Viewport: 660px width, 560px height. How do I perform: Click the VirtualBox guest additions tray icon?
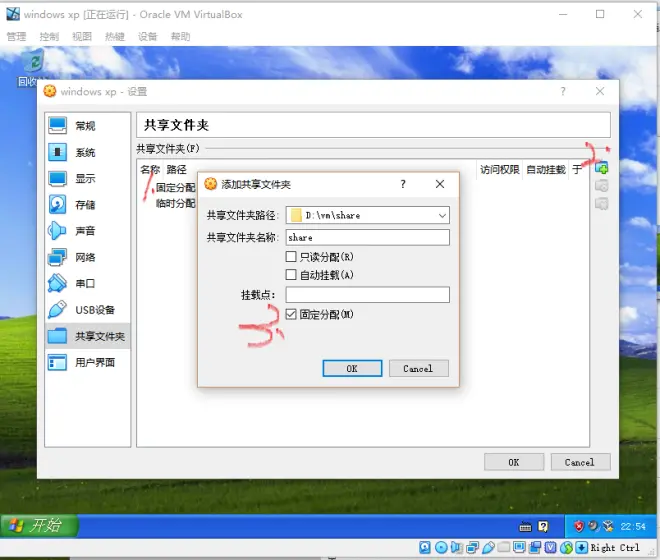point(608,526)
